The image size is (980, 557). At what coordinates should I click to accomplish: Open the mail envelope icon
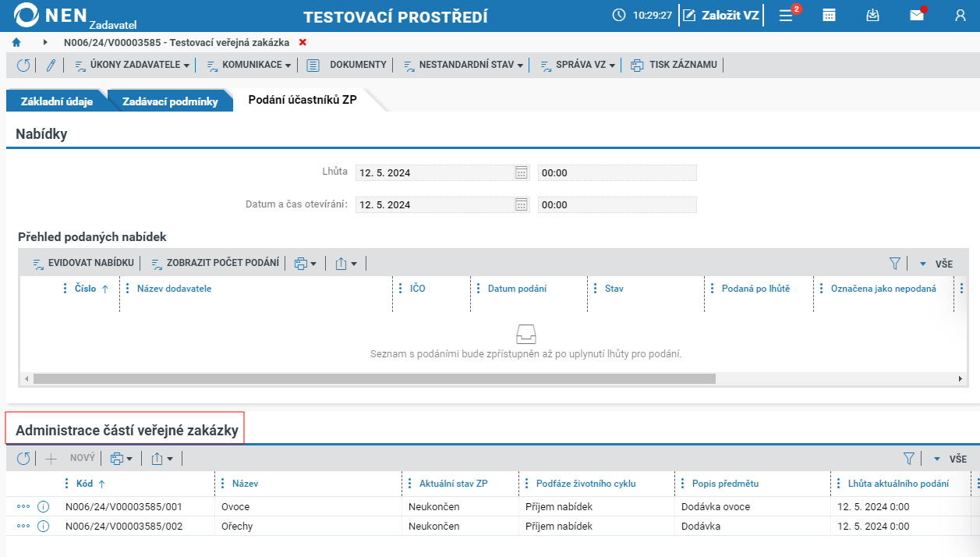point(917,15)
